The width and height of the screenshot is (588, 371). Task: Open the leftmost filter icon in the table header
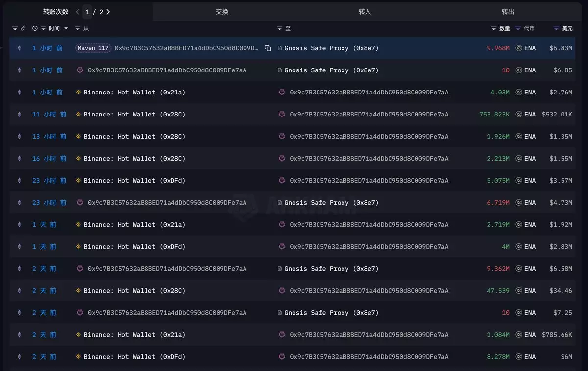(15, 28)
